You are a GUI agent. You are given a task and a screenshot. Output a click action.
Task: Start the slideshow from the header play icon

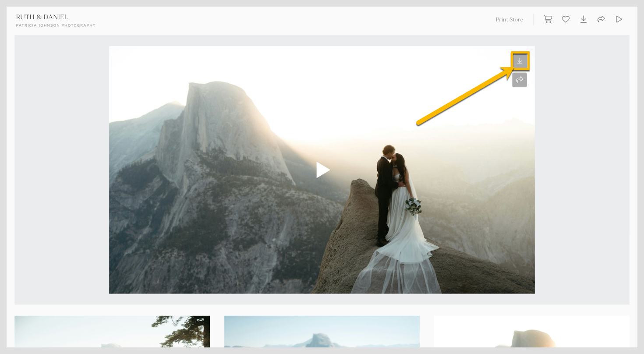coord(619,19)
